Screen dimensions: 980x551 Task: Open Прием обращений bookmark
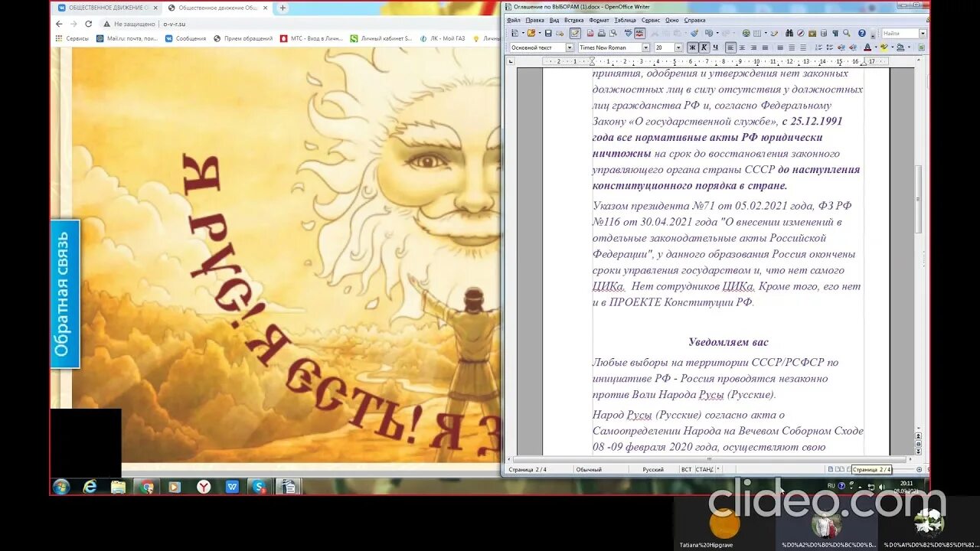243,38
